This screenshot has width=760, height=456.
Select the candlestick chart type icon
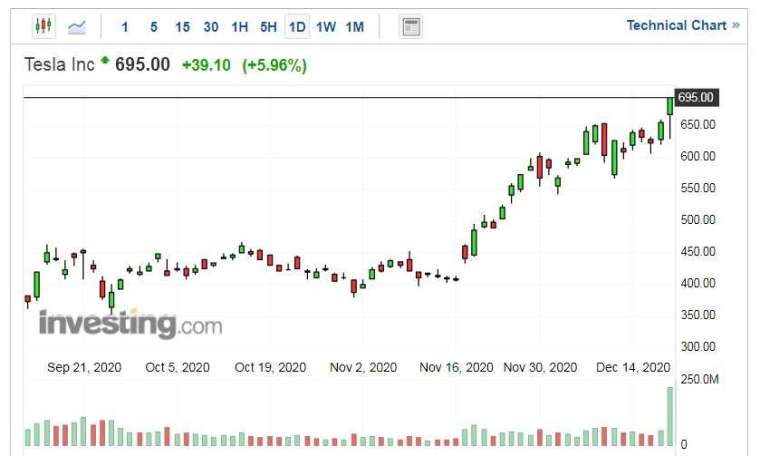pyautogui.click(x=43, y=26)
